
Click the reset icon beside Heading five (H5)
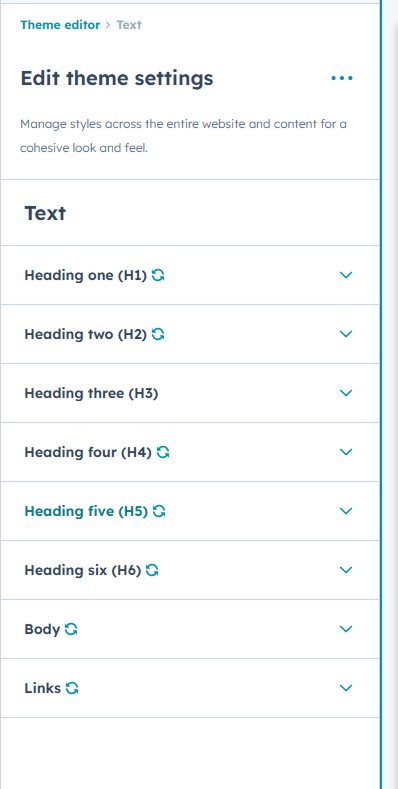159,511
